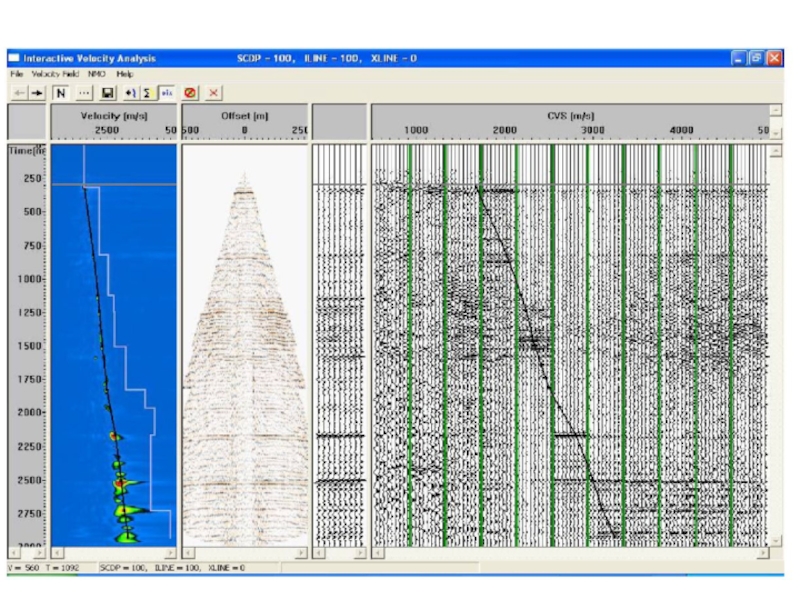Viewport: 800px width, 600px height.
Task: Click the red X delete toolbar icon
Action: coord(213,92)
